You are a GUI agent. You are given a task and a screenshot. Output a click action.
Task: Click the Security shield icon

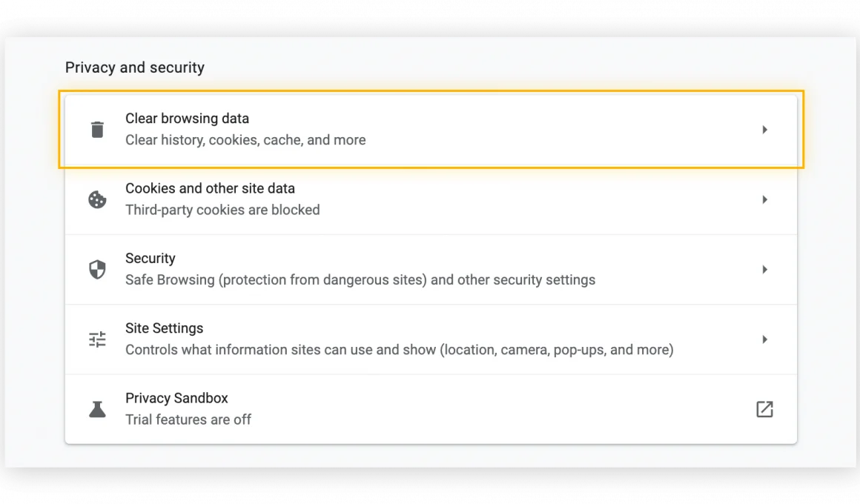click(x=97, y=270)
